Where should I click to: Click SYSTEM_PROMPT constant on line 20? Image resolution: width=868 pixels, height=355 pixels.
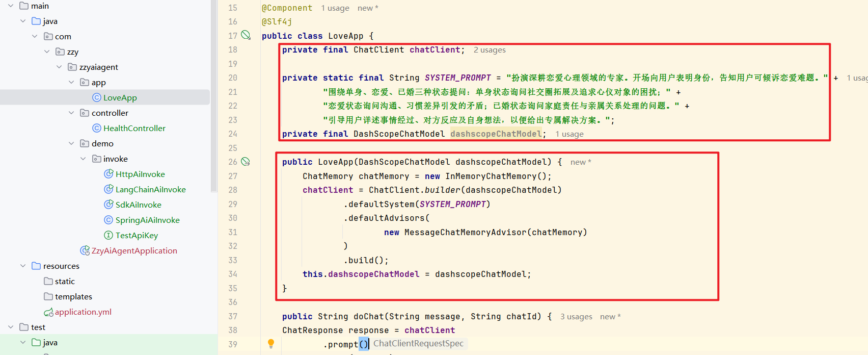[457, 78]
